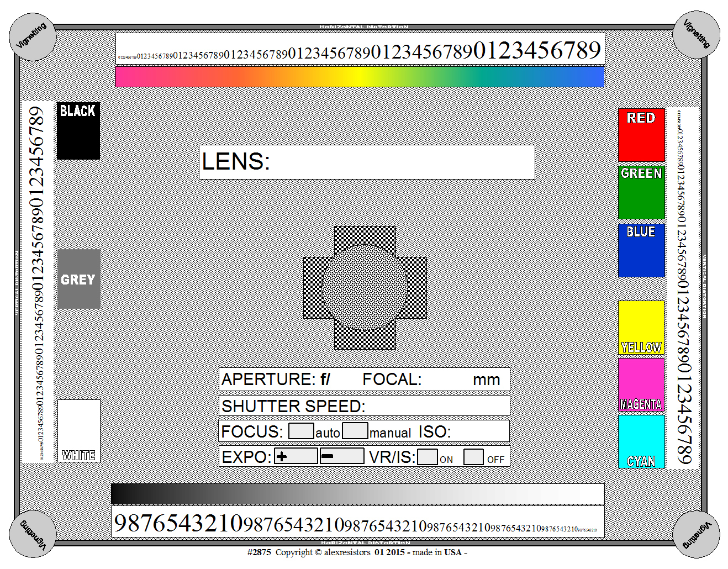Click the top 0123456789 number strip
Image resolution: width=728 pixels, height=569 pixels.
(x=360, y=50)
